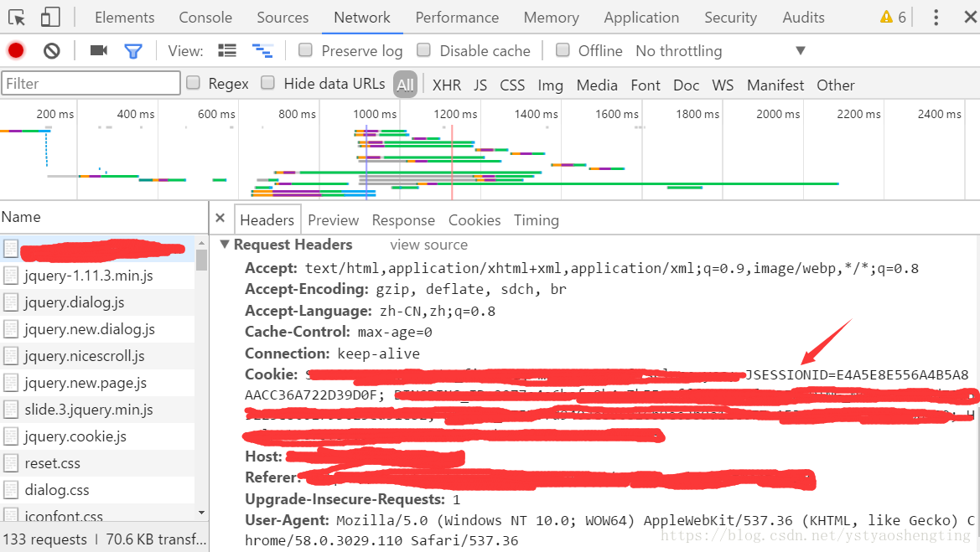Open the Console panel tab
Viewport: 980px width, 552px height.
coord(205,18)
